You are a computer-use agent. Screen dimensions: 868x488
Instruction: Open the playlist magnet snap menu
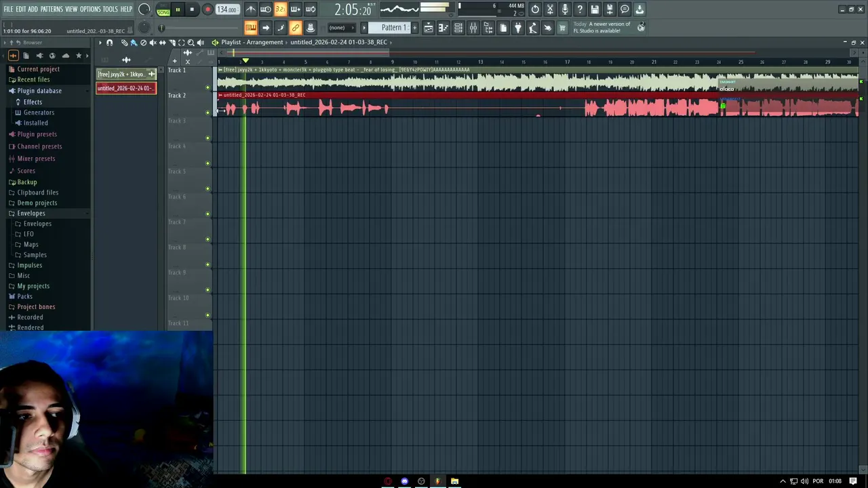(x=109, y=43)
